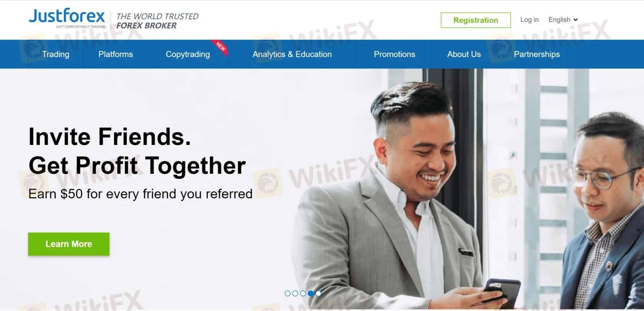Select the first carousel slide dot
Viewport: 644px width, 311px height.
coord(287,293)
